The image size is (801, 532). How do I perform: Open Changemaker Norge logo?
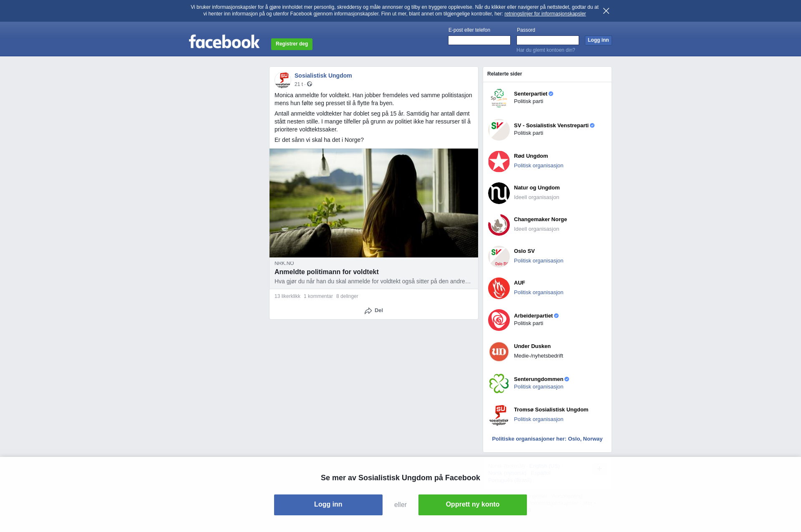click(x=499, y=225)
